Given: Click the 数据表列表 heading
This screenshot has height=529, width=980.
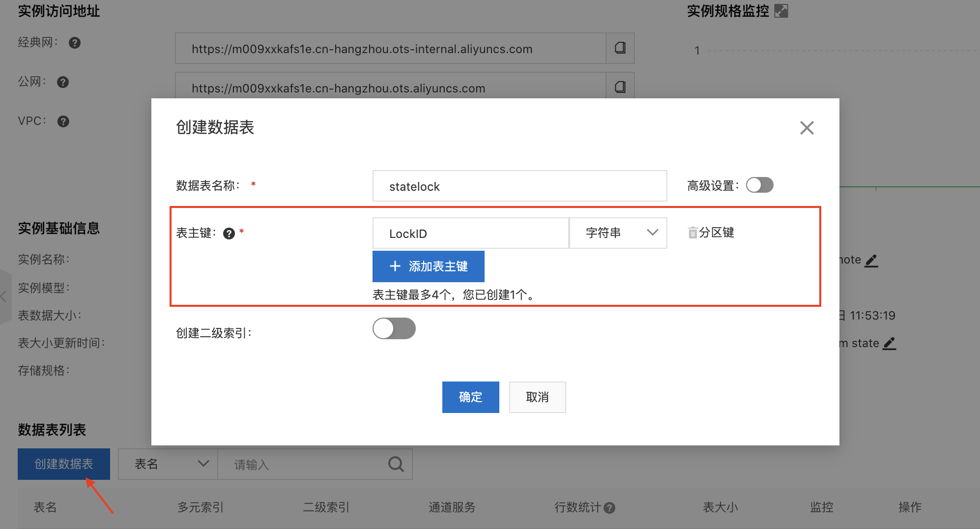Looking at the screenshot, I should [52, 430].
